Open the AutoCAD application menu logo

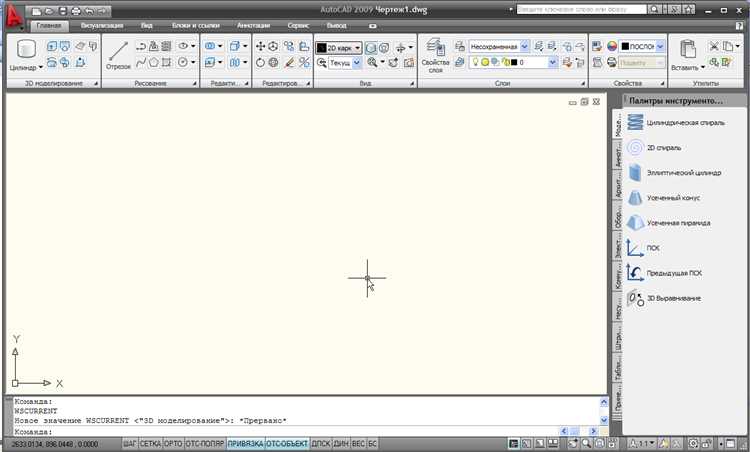[13, 16]
